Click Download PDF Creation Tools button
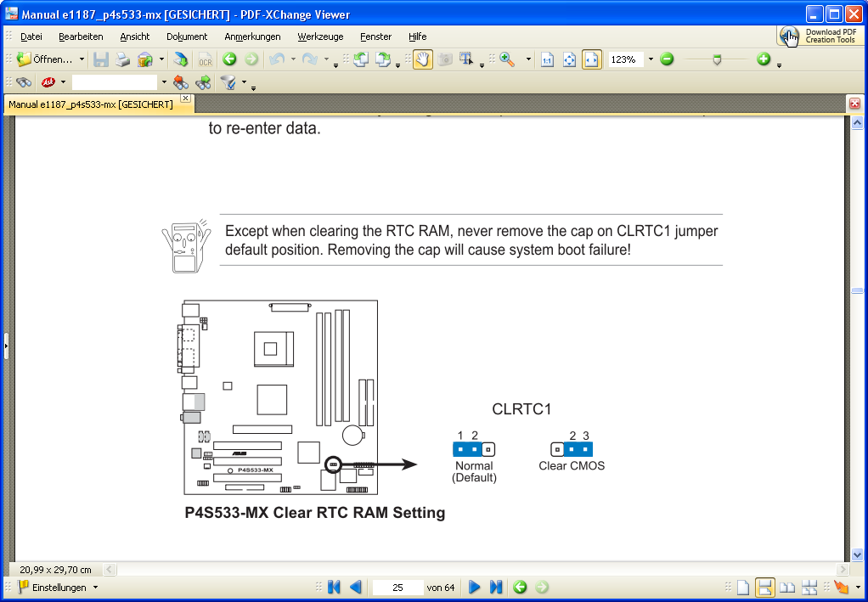The width and height of the screenshot is (868, 602). 820,36
